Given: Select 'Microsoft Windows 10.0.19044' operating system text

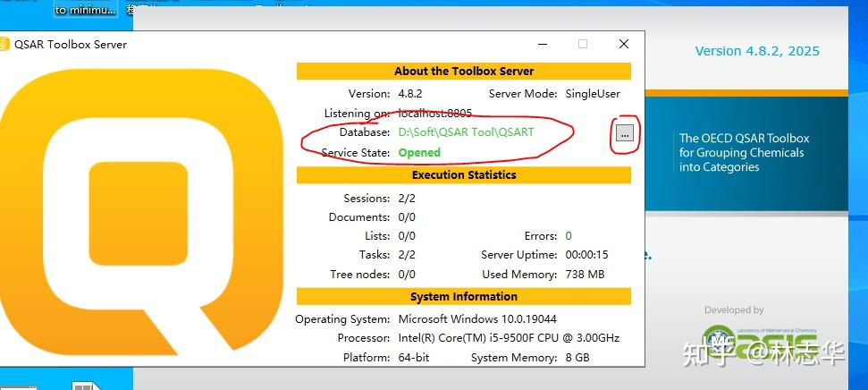Looking at the screenshot, I should 477,319.
